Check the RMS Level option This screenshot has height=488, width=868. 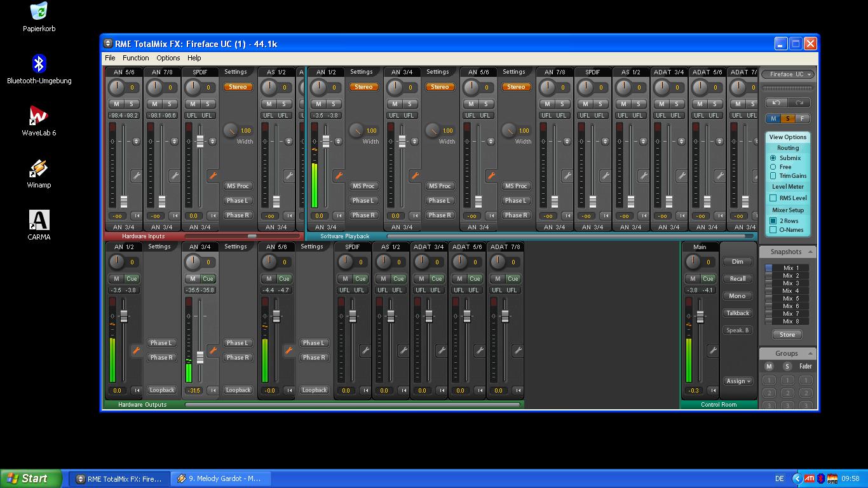(773, 198)
